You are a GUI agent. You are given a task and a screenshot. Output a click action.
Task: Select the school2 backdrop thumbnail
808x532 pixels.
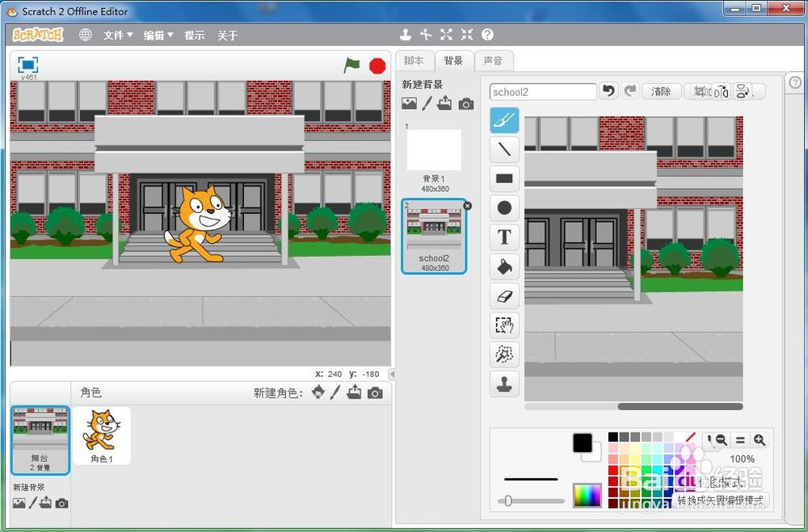click(x=435, y=237)
